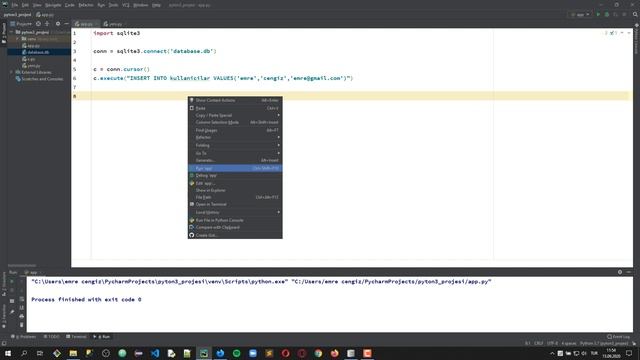This screenshot has width=640, height=360.
Task: Select database.db in the project tree
Action: pos(38,52)
